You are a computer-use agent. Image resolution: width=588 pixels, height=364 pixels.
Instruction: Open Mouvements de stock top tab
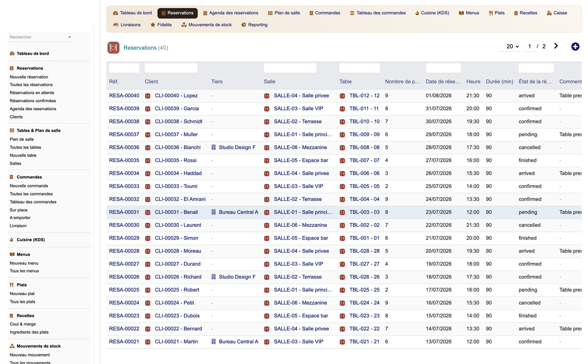click(x=206, y=25)
